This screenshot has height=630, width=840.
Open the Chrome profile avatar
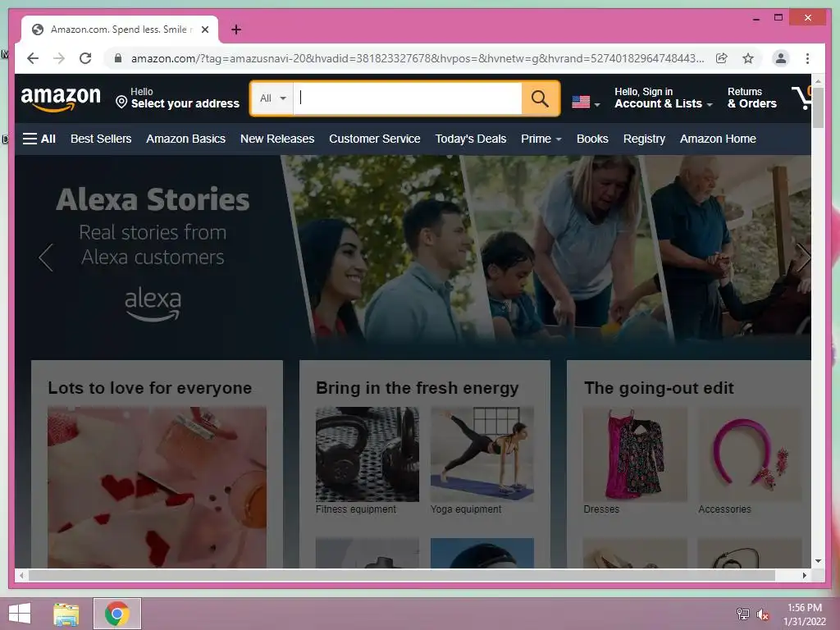781,58
